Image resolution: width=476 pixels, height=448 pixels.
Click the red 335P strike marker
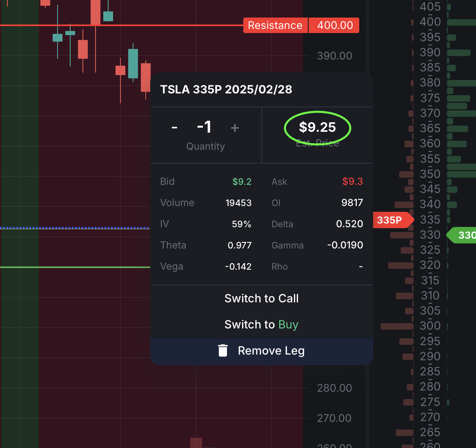(x=393, y=220)
